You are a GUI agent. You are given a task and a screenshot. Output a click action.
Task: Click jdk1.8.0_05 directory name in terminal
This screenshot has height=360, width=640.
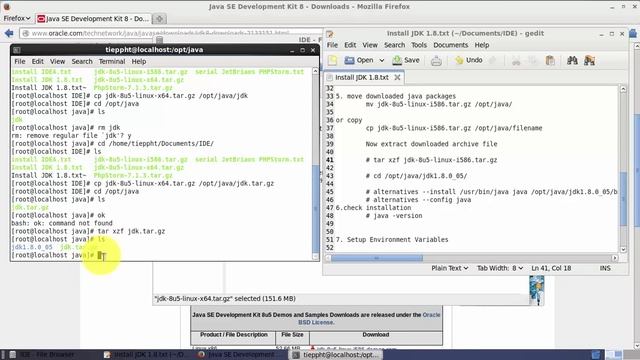32,247
